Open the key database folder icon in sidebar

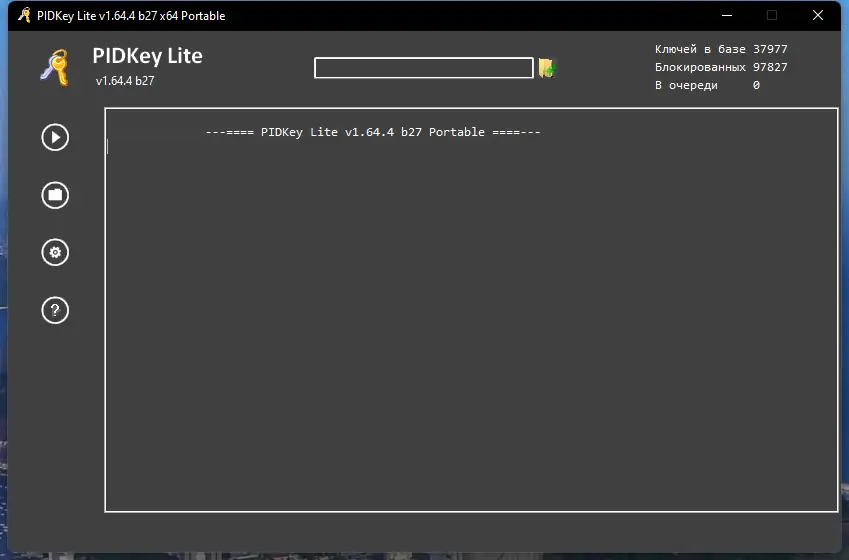click(x=55, y=195)
